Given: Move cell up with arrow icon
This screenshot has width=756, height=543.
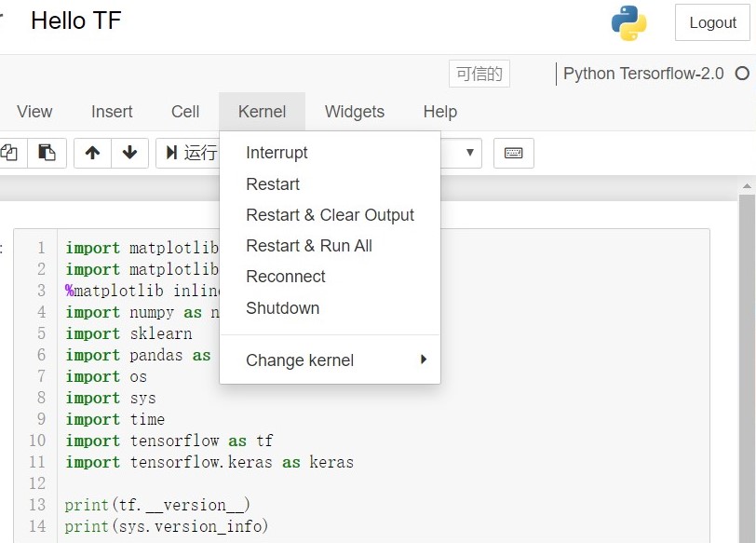Looking at the screenshot, I should [x=92, y=153].
